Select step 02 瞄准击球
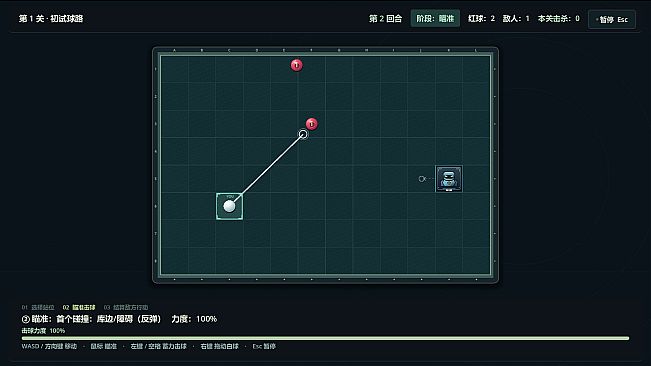Image resolution: width=651 pixels, height=366 pixels. pos(79,307)
